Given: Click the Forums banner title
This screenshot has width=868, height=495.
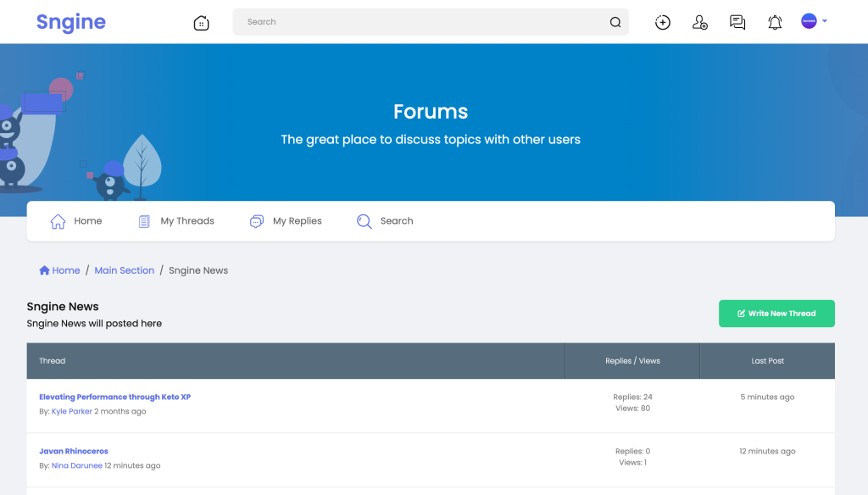Looking at the screenshot, I should click(431, 111).
